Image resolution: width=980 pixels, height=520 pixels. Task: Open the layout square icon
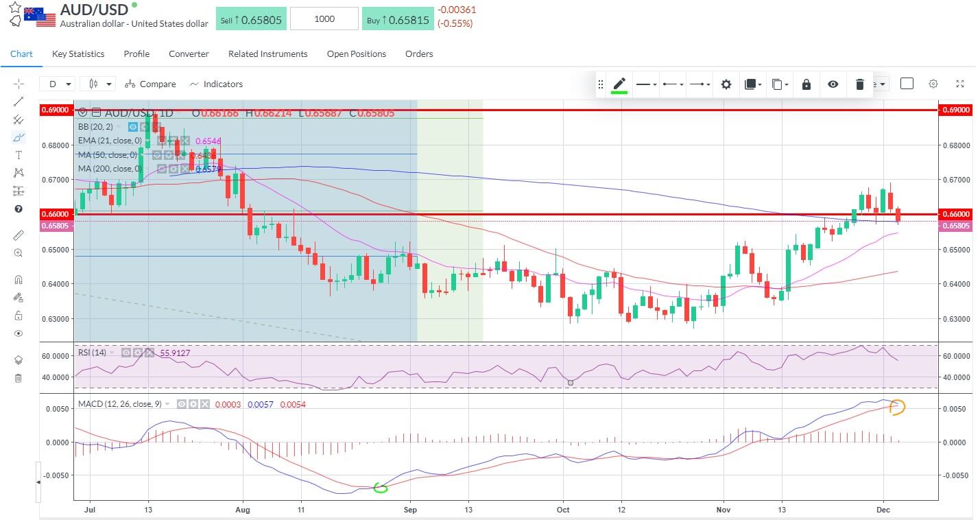click(907, 84)
